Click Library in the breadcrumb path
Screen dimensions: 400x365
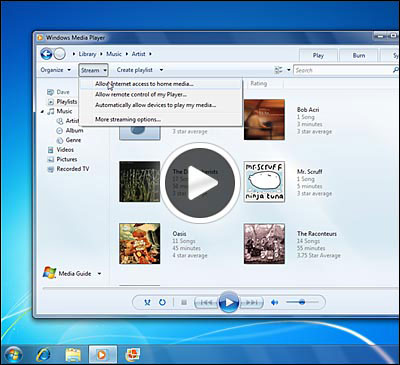pos(87,54)
